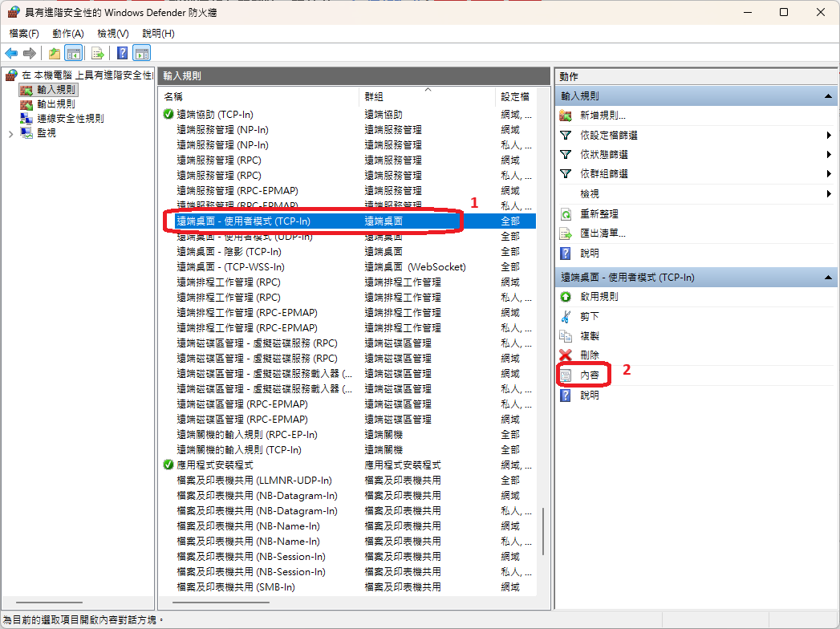Click the red 刪除 X icon

pyautogui.click(x=566, y=355)
